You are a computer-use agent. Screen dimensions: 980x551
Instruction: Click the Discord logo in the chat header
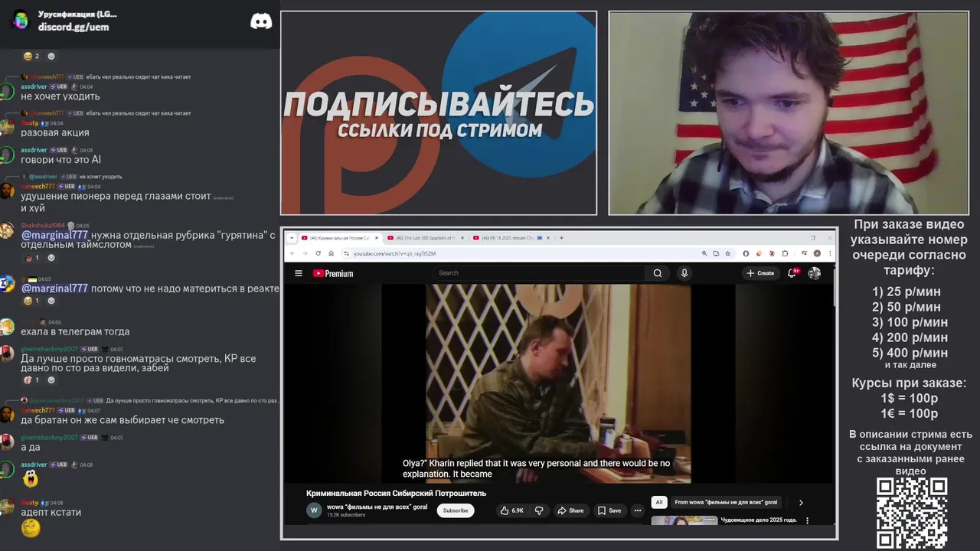click(261, 21)
